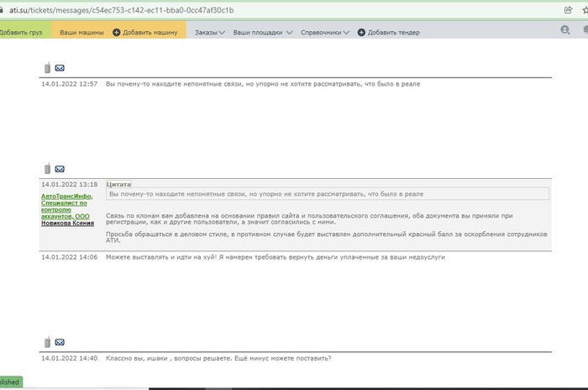Click the browser share icon in the address bar
The width and height of the screenshot is (588, 390).
pos(569,9)
